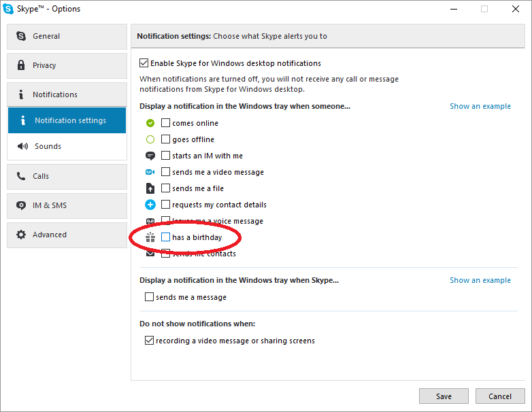Open the Privacy options section
Viewport: 532px width, 412px height.
[x=67, y=65]
